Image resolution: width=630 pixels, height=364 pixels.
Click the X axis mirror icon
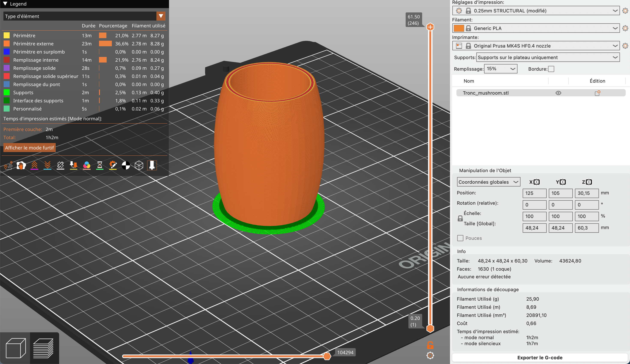click(537, 182)
